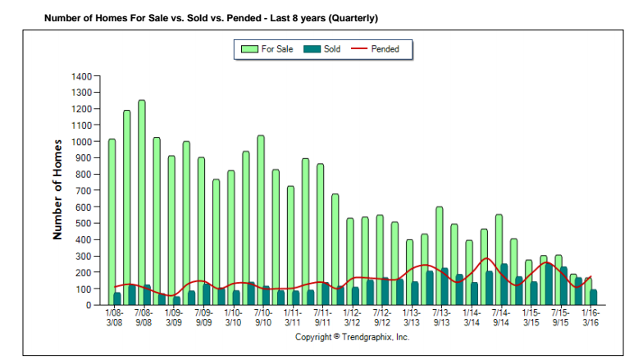Click the teal Sold legend swatch

(312, 49)
